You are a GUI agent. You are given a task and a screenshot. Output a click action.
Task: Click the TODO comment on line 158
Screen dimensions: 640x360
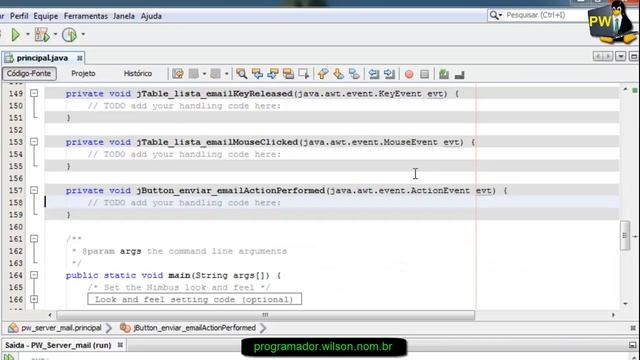[184, 203]
